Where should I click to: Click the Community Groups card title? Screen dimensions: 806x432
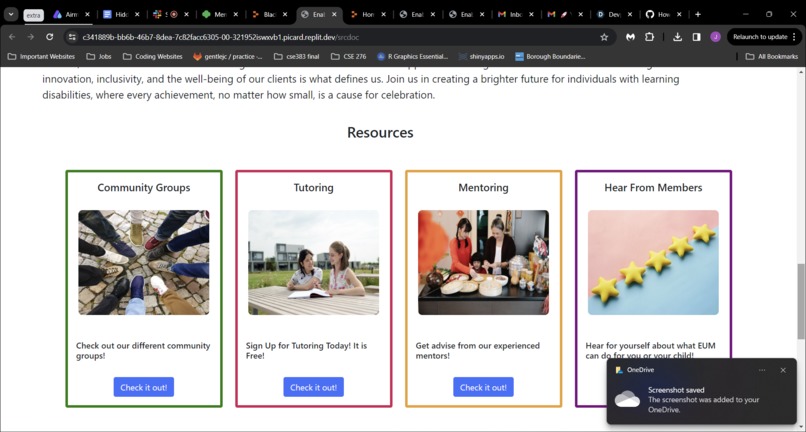click(x=144, y=188)
